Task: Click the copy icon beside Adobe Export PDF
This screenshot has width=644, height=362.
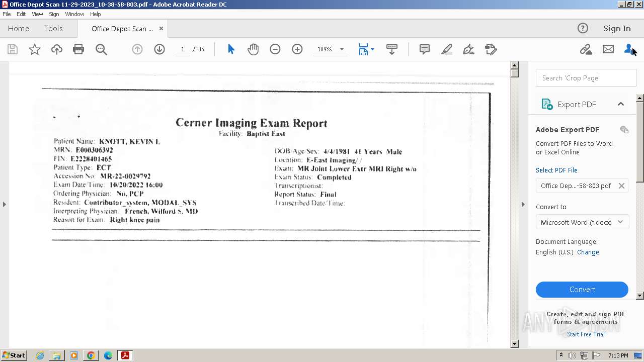Action: [624, 130]
